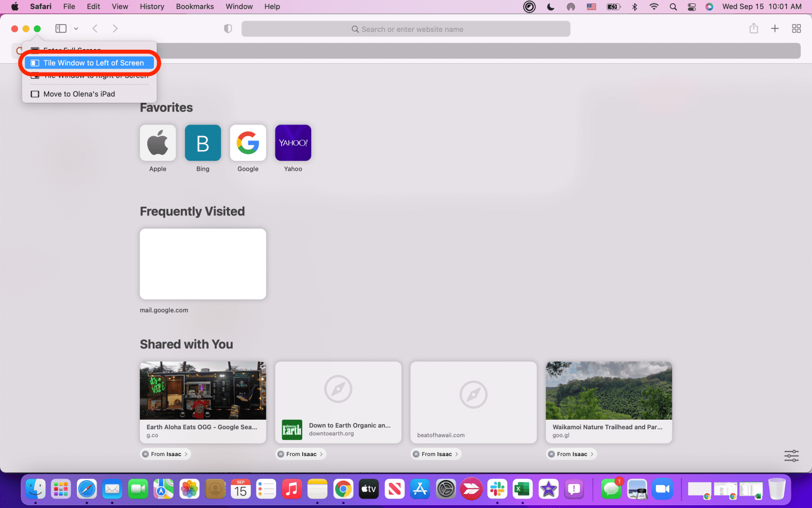Expand the sidebar tab group dropdown arrow
The image size is (812, 508).
pos(76,28)
